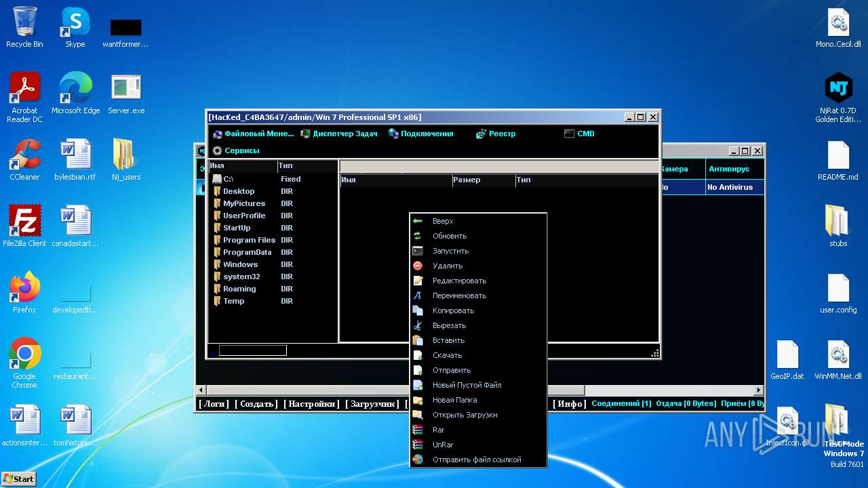Click the [ Инфо ] button
This screenshot has width=868, height=488.
[x=568, y=403]
